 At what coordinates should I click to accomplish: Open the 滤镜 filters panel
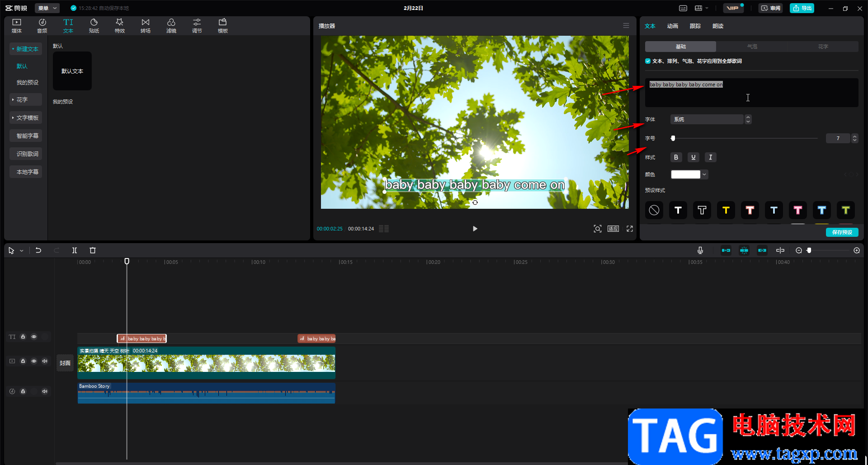point(171,26)
